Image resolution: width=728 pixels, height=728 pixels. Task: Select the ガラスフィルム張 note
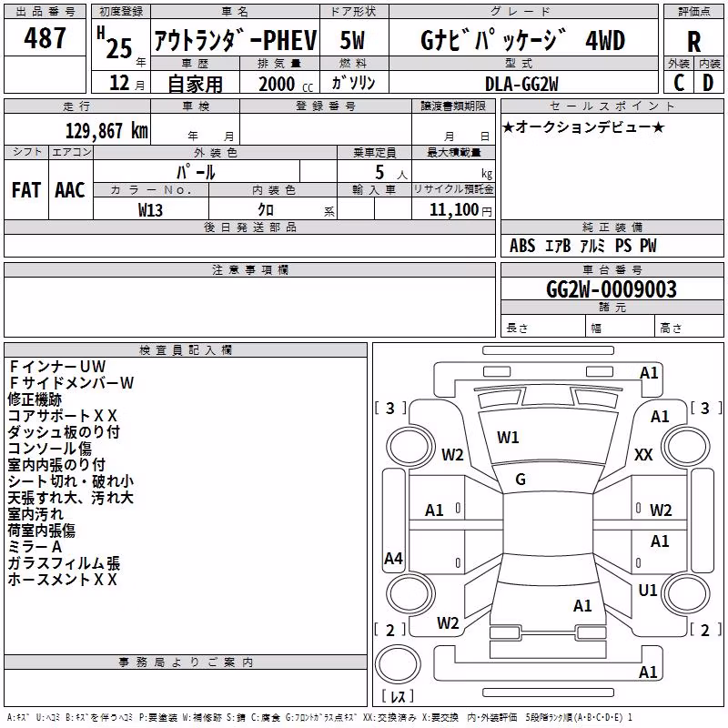click(x=64, y=563)
